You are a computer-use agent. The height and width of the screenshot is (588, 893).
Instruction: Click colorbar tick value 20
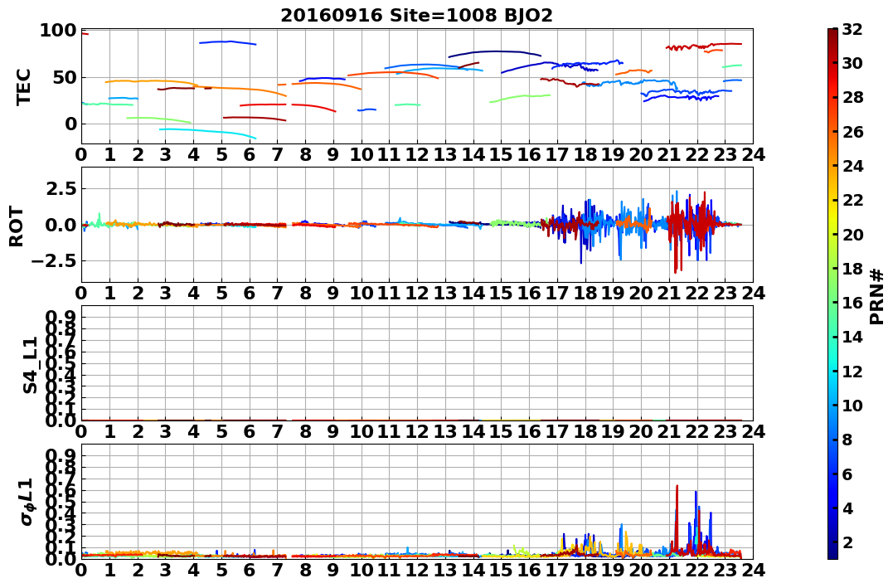(x=852, y=234)
